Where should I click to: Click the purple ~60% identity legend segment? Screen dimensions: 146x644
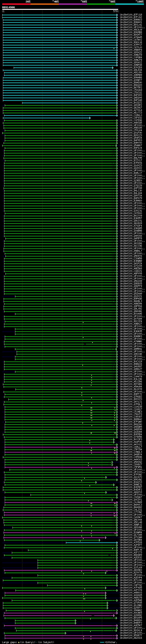coord(73,4)
